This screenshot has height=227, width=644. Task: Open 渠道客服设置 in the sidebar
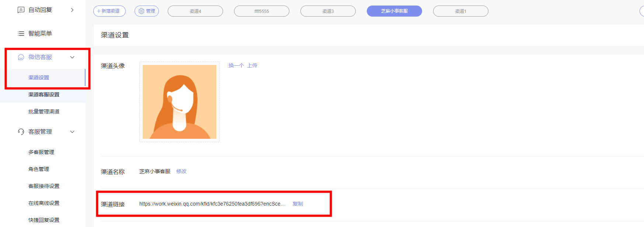43,94
